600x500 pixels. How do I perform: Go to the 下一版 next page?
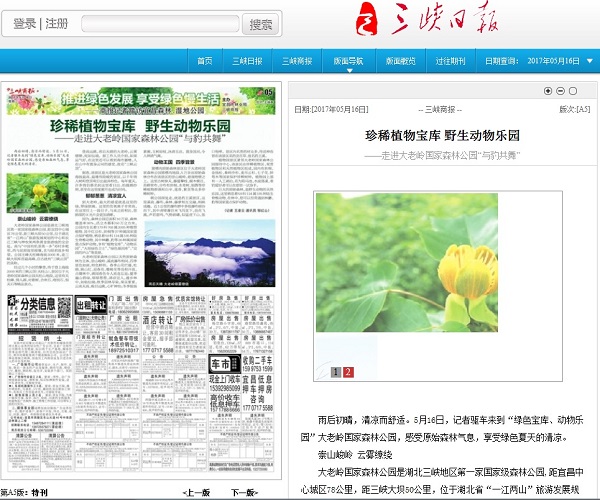[x=243, y=493]
